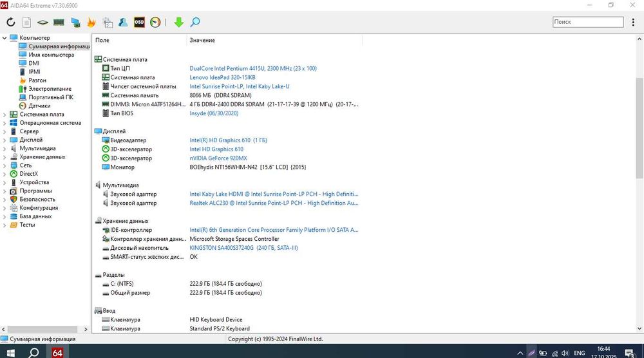
Task: Expand the Мультимедиа tree node
Action: [5, 148]
